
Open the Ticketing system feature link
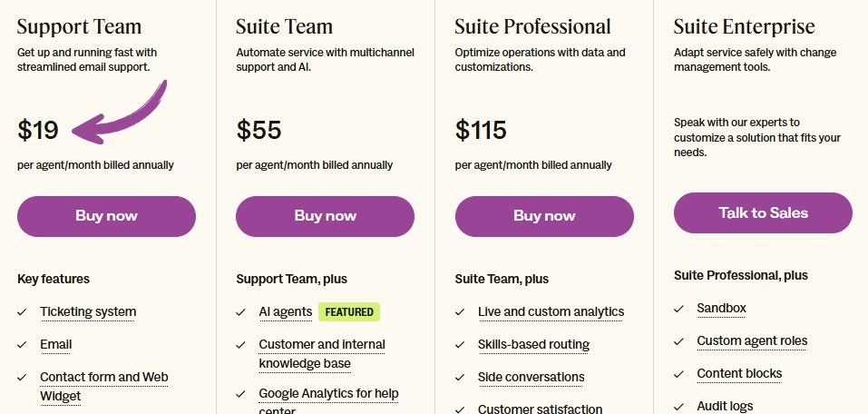(88, 311)
